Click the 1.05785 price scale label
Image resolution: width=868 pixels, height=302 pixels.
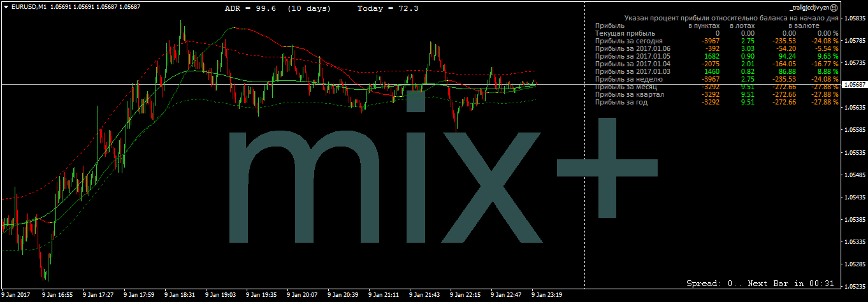click(x=854, y=41)
